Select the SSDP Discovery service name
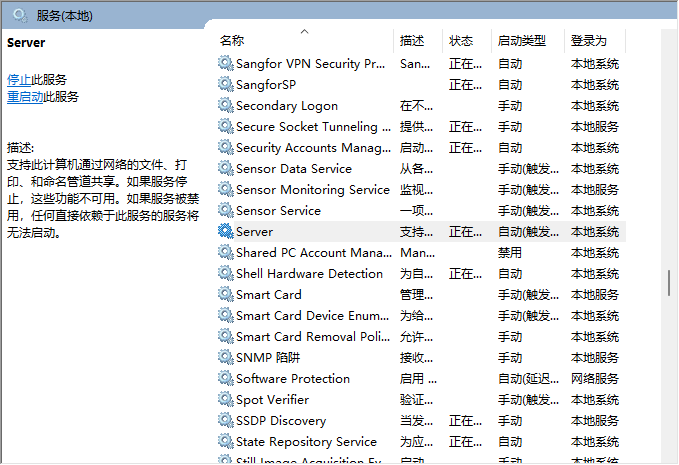The height and width of the screenshot is (465, 679). click(281, 421)
